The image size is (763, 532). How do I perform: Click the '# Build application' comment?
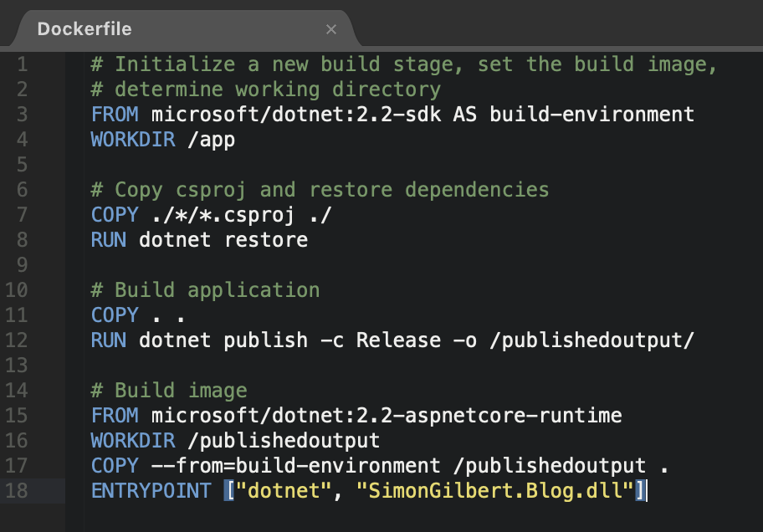tap(205, 290)
